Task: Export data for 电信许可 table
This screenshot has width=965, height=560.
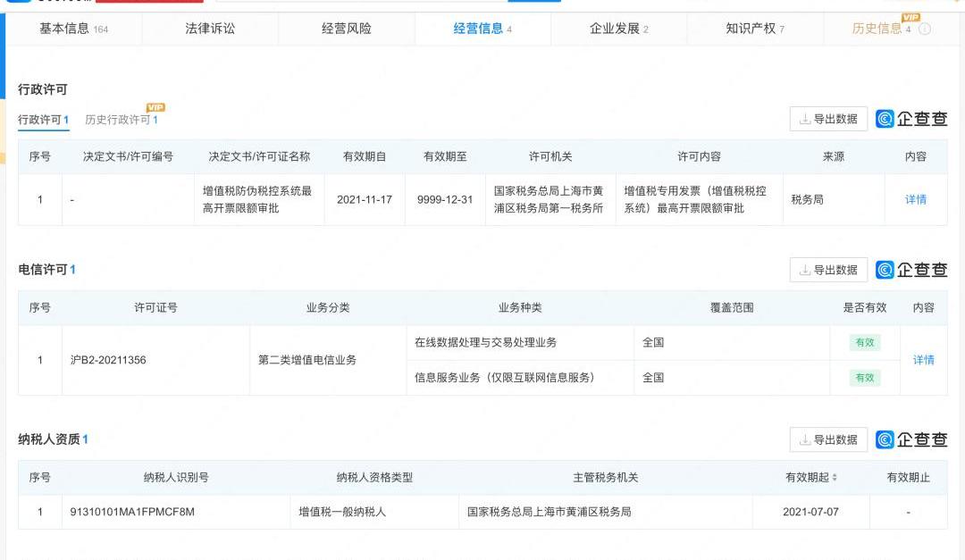Action: pyautogui.click(x=828, y=270)
